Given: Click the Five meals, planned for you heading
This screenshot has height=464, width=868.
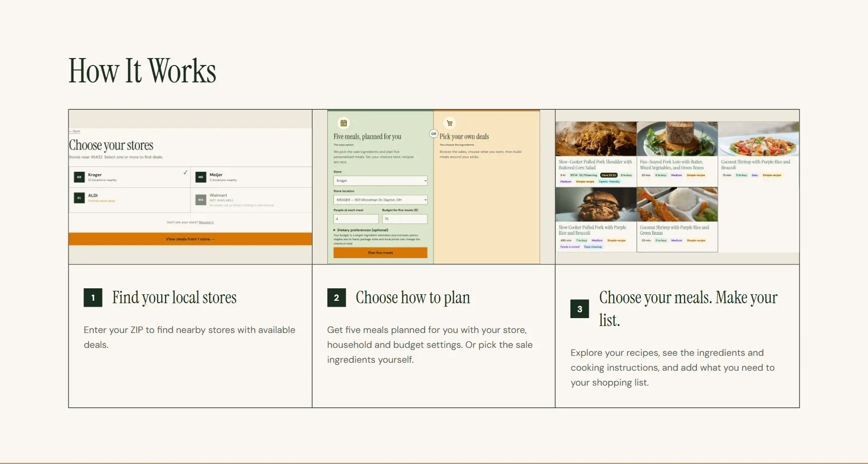Looking at the screenshot, I should click(x=368, y=136).
